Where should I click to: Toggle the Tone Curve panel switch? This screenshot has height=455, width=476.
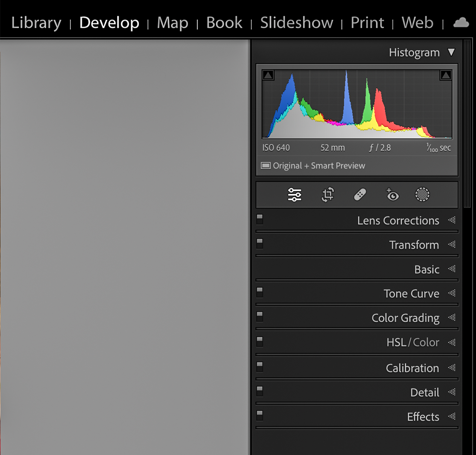259,292
